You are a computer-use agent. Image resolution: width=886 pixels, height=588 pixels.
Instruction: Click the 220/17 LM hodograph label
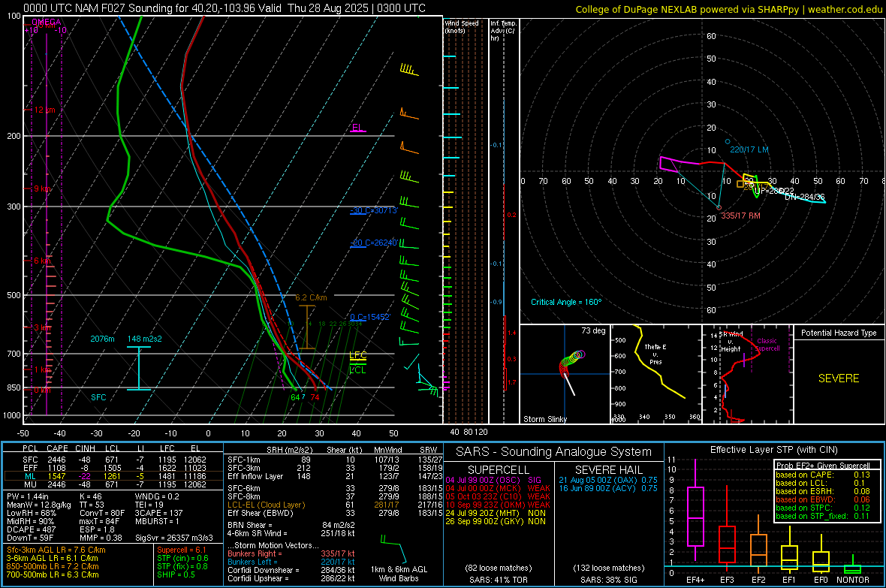point(749,150)
